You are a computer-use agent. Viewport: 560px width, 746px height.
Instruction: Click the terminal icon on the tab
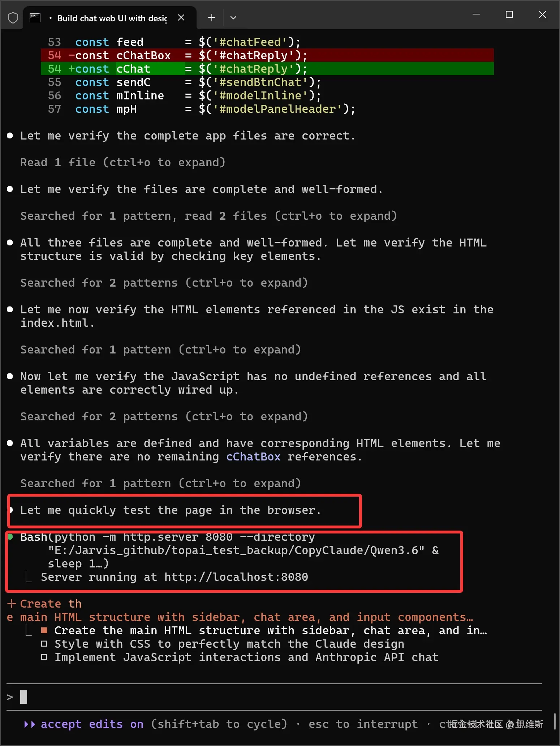tap(35, 18)
